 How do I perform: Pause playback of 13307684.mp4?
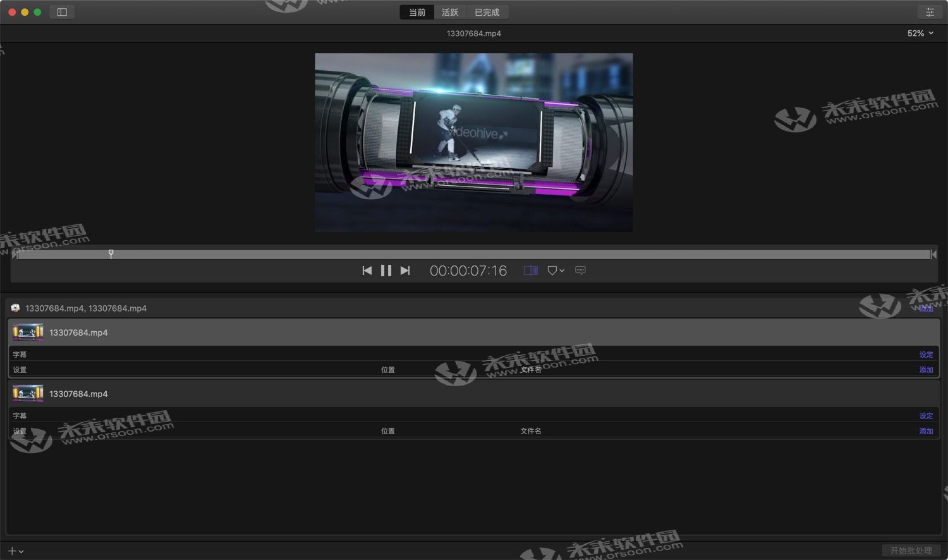click(x=386, y=271)
